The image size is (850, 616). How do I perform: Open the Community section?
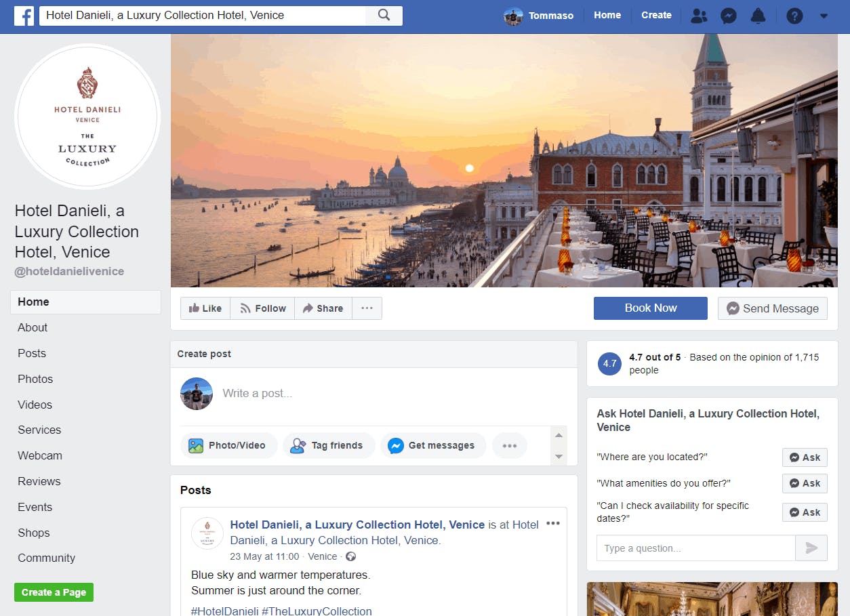pyautogui.click(x=46, y=558)
